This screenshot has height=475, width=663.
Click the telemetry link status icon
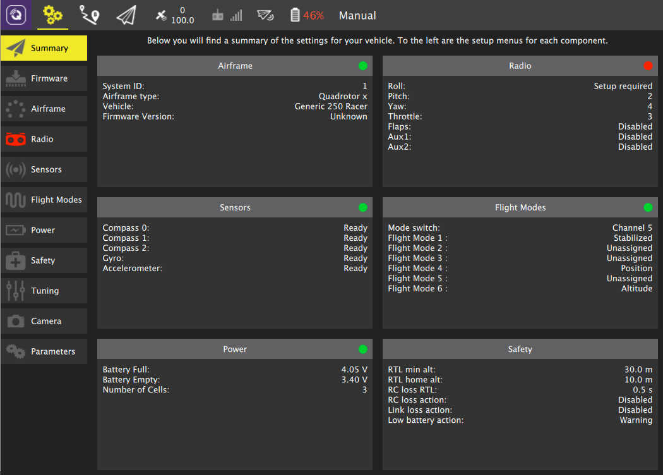[265, 16]
